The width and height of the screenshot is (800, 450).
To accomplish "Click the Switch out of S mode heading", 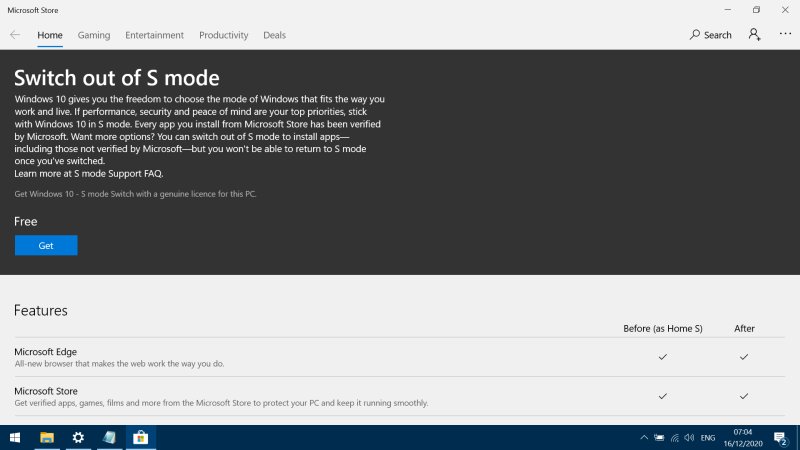I will point(117,78).
